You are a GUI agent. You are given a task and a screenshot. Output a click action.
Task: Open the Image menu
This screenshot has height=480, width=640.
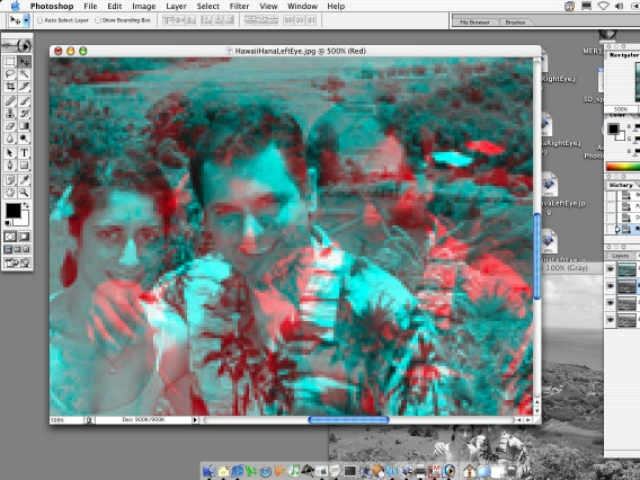[x=144, y=6]
